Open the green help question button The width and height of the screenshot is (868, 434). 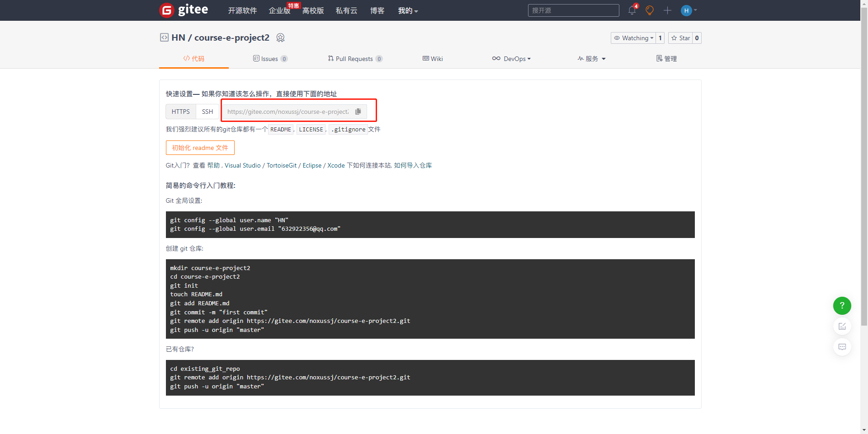[842, 306]
